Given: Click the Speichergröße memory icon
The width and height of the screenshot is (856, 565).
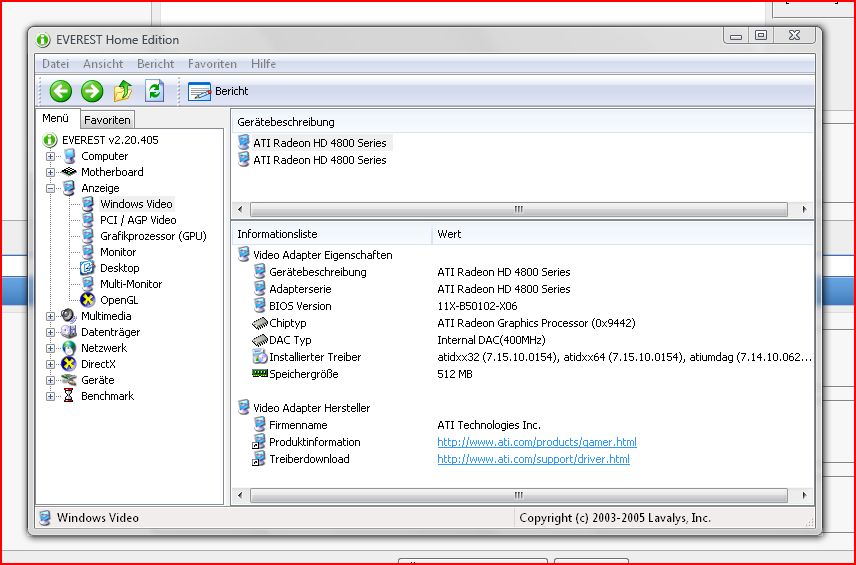Looking at the screenshot, I should [x=260, y=373].
